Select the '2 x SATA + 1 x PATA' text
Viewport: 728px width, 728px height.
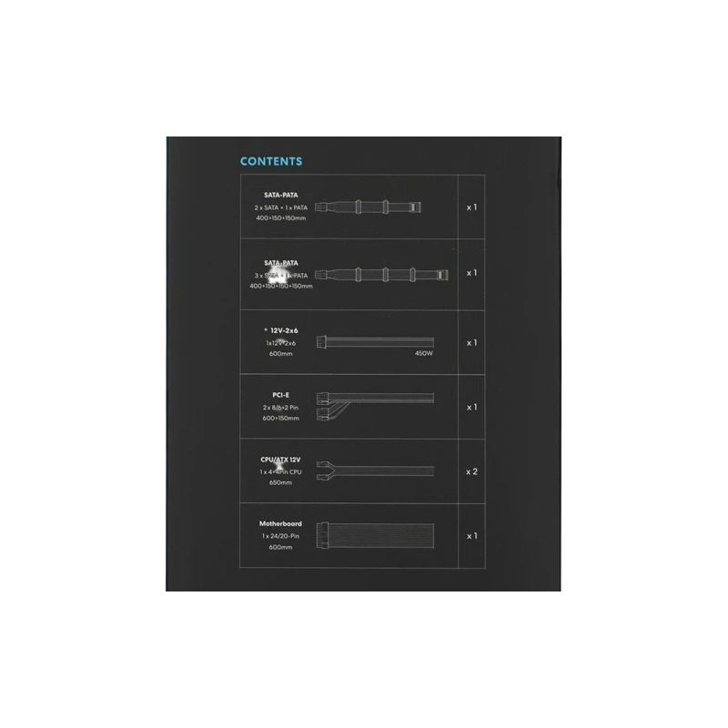pyautogui.click(x=281, y=207)
